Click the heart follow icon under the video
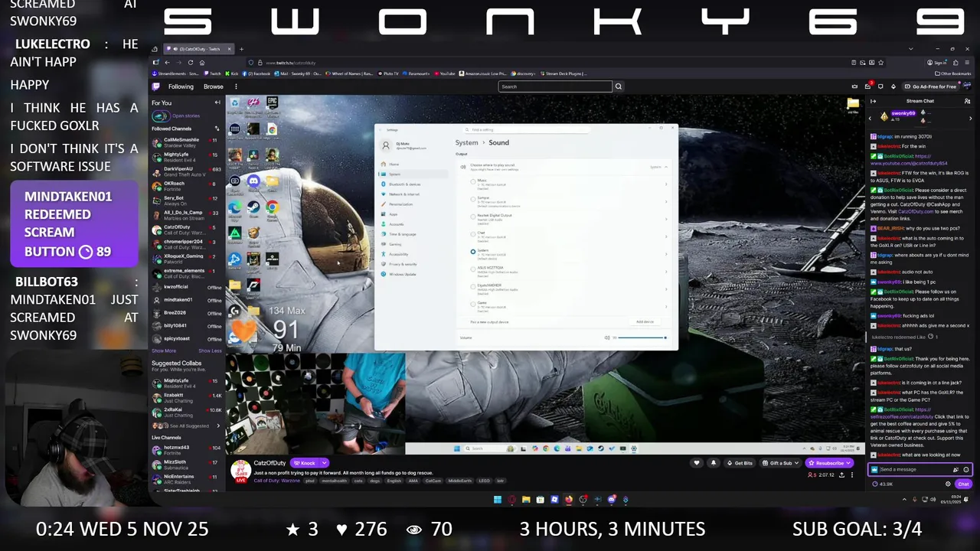Viewport: 980px width, 551px height. point(697,463)
